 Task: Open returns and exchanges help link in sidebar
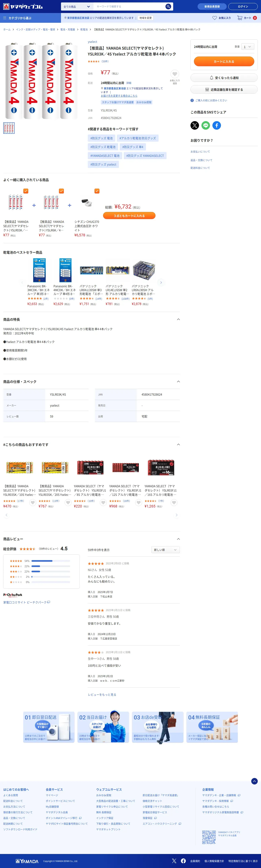(201, 160)
